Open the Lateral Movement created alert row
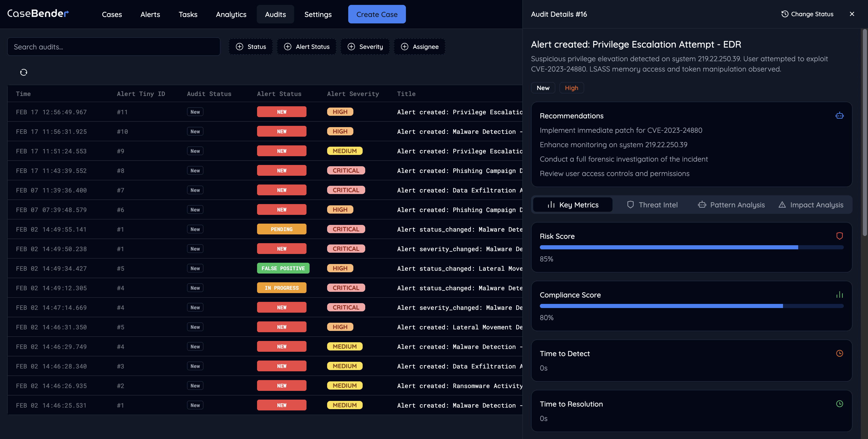Viewport: 868px width, 439px height. pos(265,327)
